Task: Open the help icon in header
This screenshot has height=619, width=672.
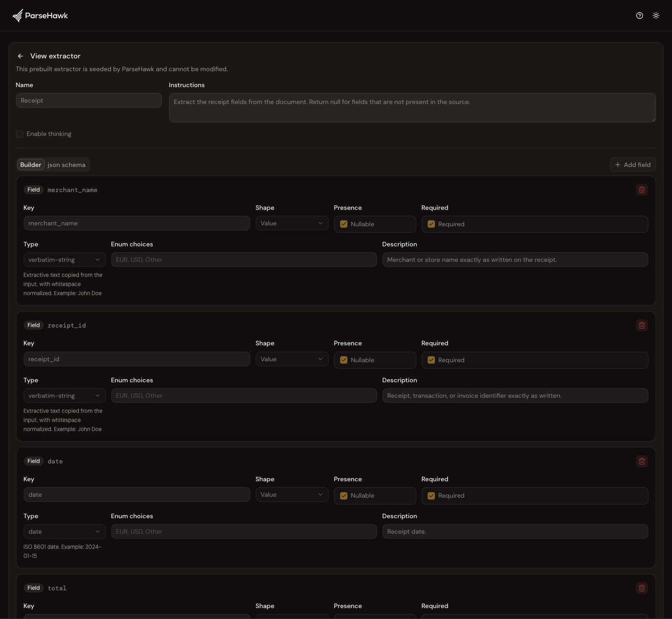Action: pos(640,16)
